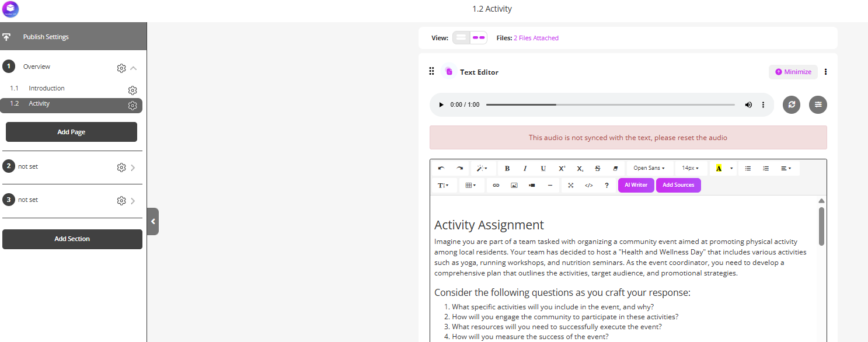
Task: Insert an ordered numbered list
Action: pyautogui.click(x=766, y=168)
